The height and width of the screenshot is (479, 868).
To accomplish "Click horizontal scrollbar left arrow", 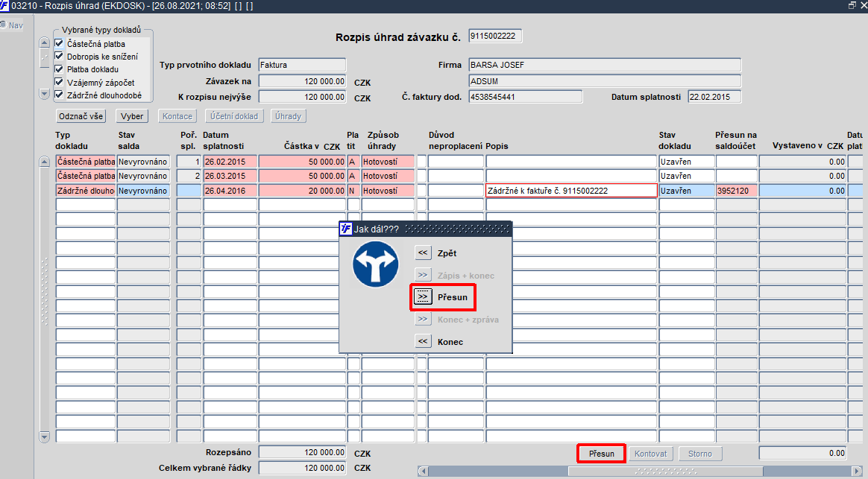I will point(423,472).
